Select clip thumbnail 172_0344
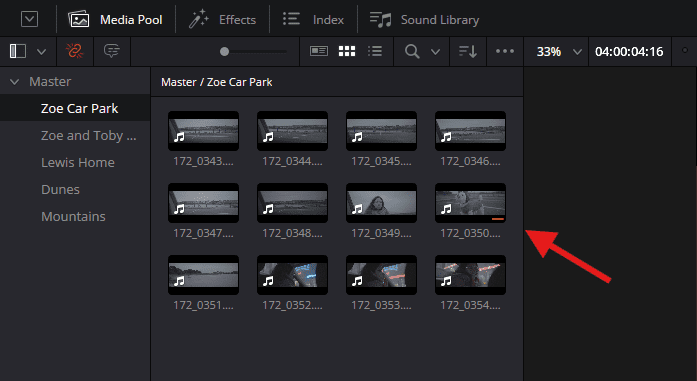This screenshot has width=697, height=381. pyautogui.click(x=292, y=131)
